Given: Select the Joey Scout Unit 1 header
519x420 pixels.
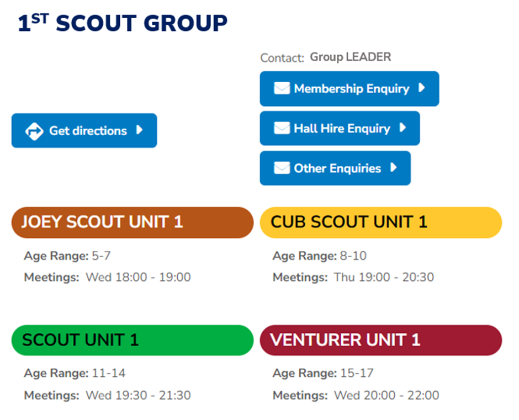Looking at the screenshot, I should (133, 222).
